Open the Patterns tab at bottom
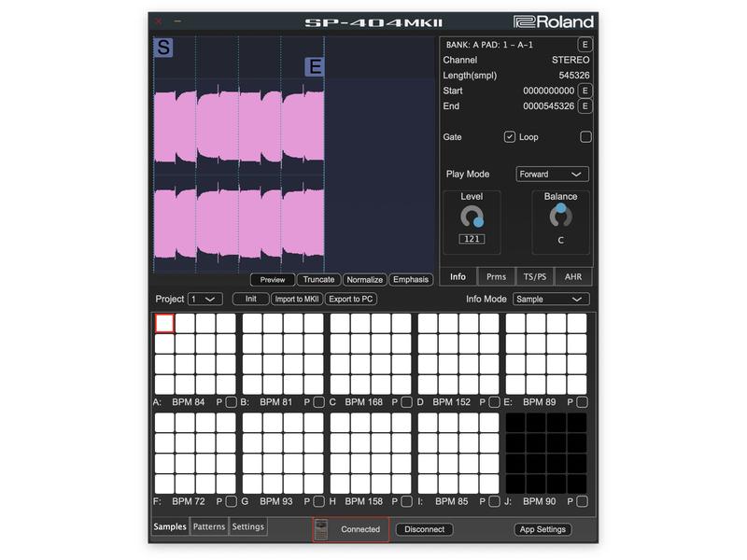Screen dimensions: 747x560 tap(209, 526)
